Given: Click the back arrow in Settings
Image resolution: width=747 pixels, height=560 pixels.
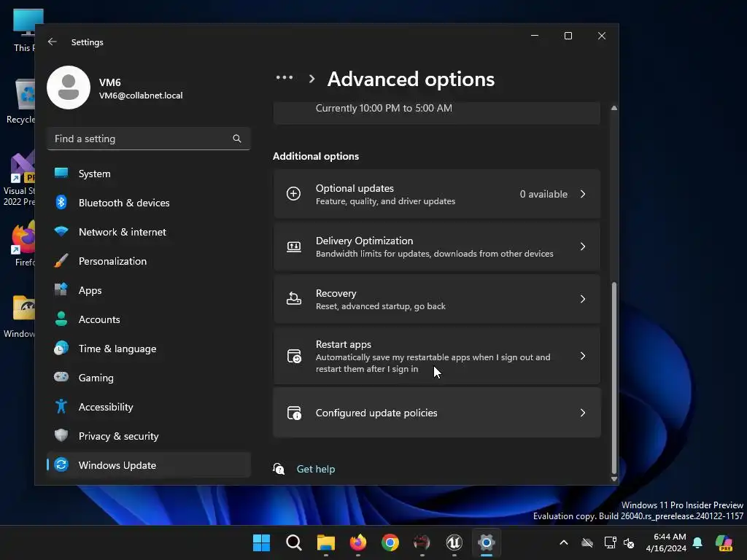Looking at the screenshot, I should [53, 42].
